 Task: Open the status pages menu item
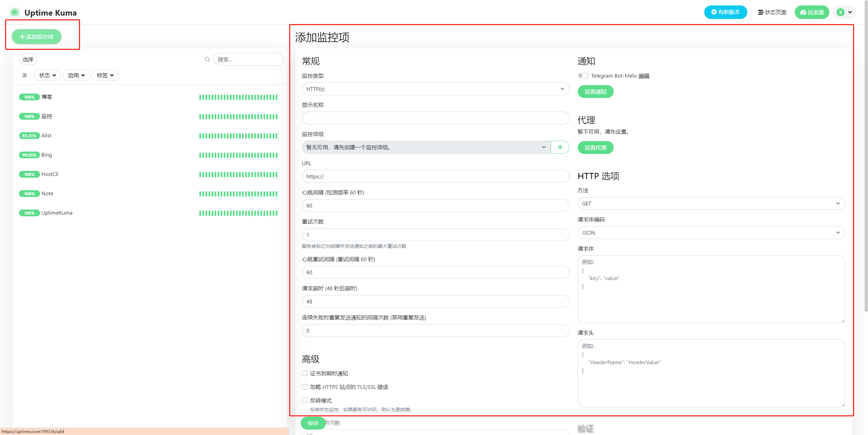point(772,12)
